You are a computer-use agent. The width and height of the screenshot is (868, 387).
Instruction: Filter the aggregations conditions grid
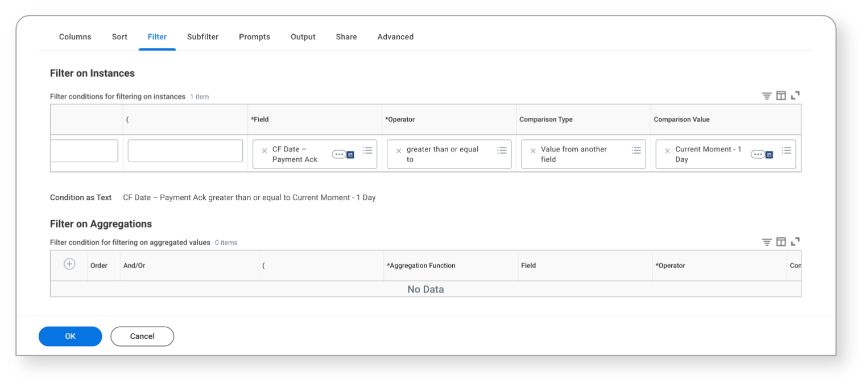(767, 242)
